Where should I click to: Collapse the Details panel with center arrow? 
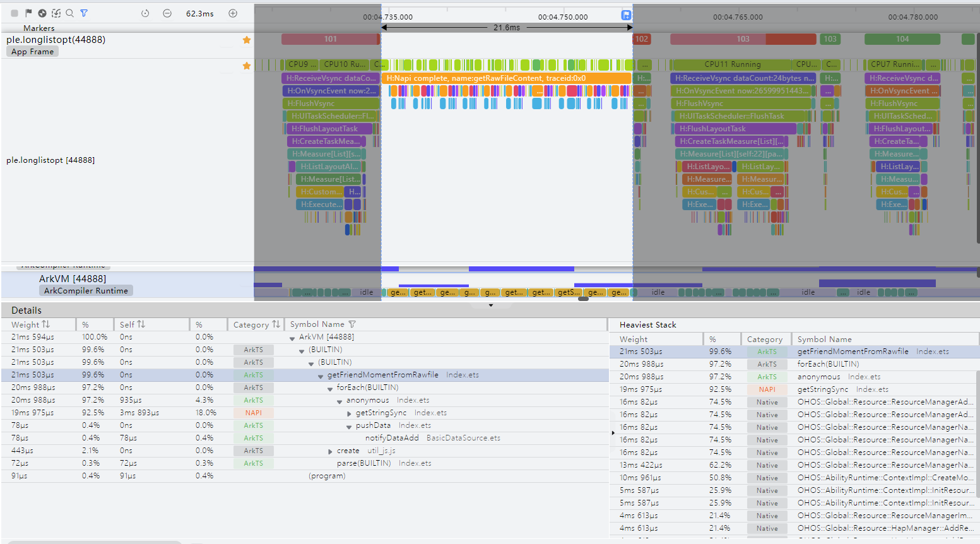click(x=491, y=305)
